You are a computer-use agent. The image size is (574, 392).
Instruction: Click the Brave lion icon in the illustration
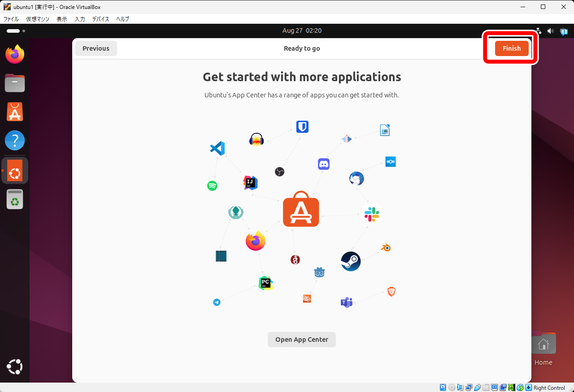tap(391, 292)
